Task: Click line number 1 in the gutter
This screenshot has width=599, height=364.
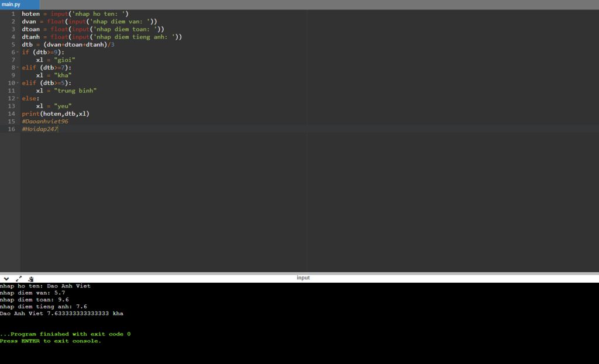Action: pos(13,13)
